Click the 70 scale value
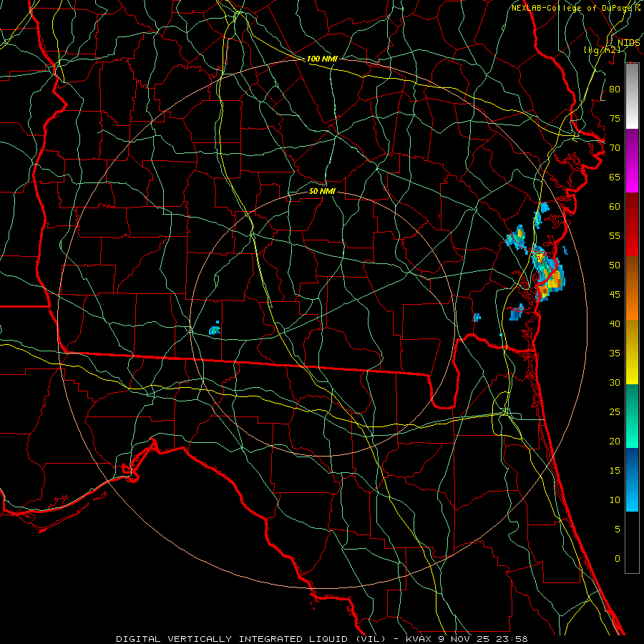644x644 pixels. click(x=615, y=148)
